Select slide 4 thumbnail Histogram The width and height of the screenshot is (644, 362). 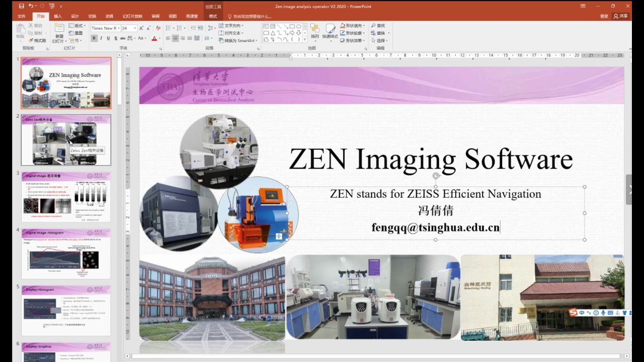click(66, 254)
